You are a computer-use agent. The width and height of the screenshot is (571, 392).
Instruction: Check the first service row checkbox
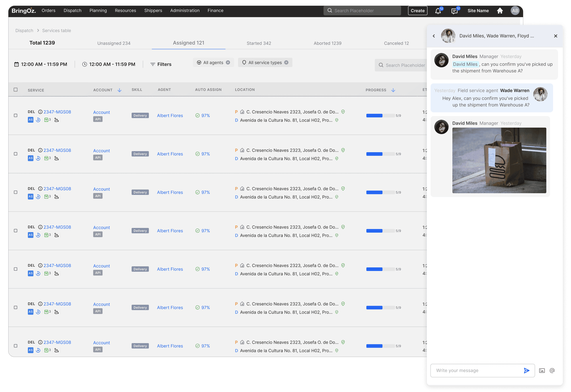pos(16,116)
